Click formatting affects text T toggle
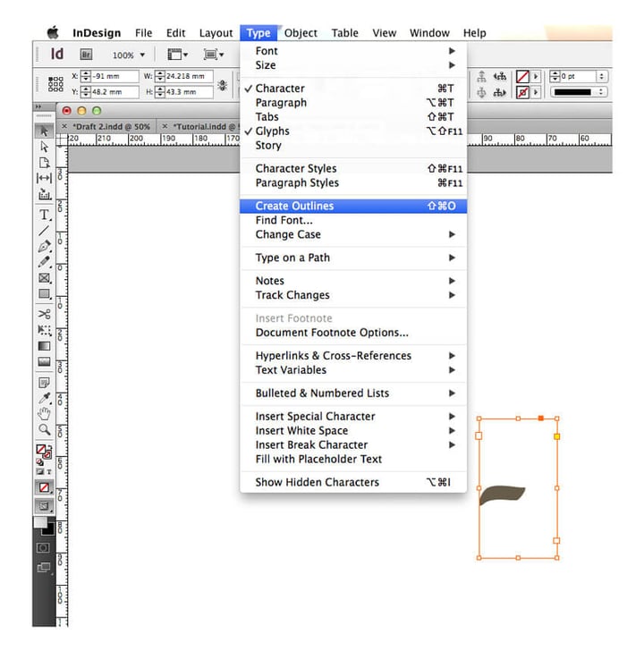The image size is (644, 659). (x=49, y=471)
